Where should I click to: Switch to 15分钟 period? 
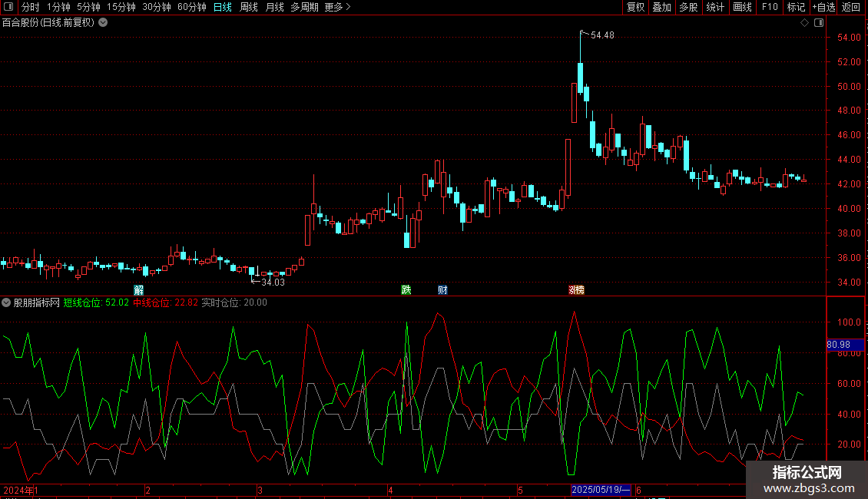(121, 7)
